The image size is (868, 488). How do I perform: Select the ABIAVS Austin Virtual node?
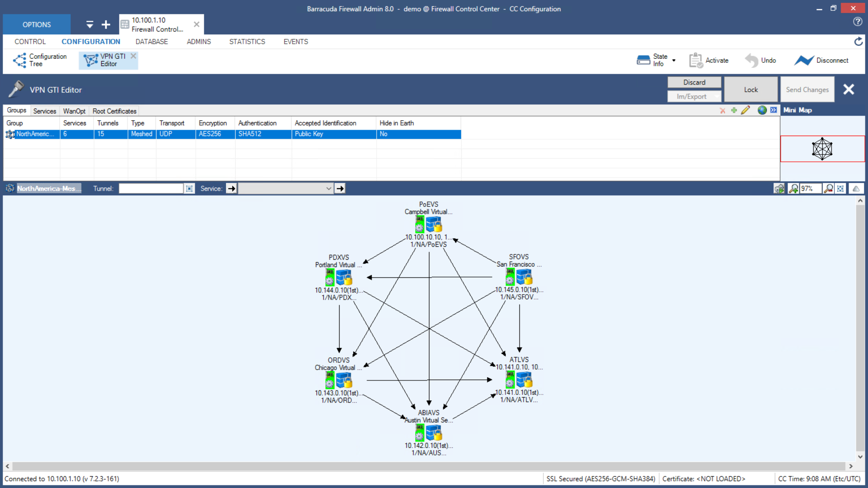pos(428,432)
